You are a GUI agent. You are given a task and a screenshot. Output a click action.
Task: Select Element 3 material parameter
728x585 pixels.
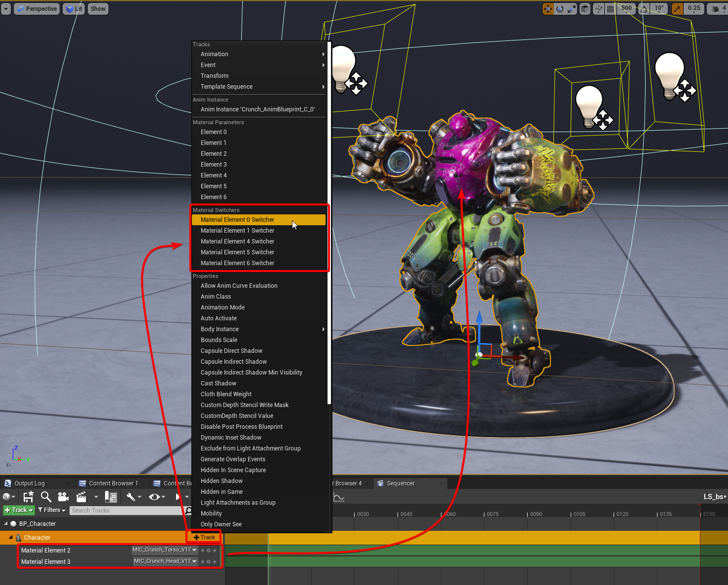click(259, 165)
